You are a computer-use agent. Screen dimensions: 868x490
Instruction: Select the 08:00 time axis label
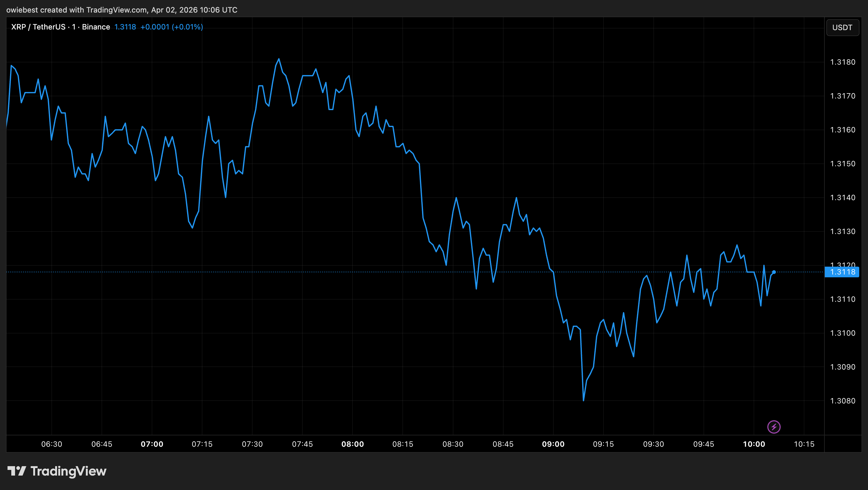[353, 444]
